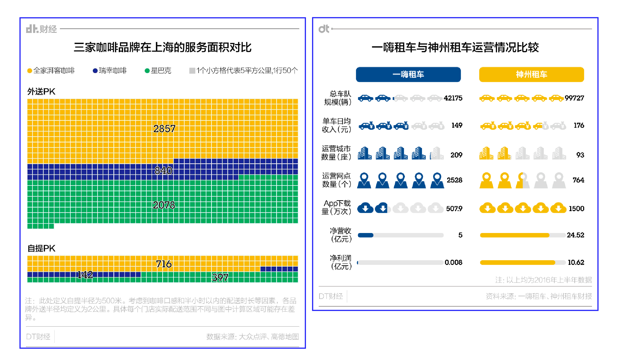618x364 pixels.
Task: Click the 2857 label in delivery grid
Action: click(x=164, y=129)
